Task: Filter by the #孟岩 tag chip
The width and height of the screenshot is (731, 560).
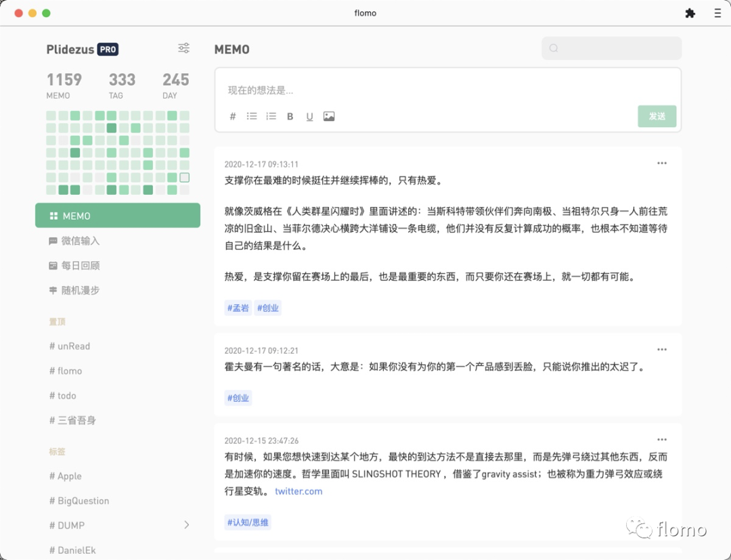Action: tap(238, 308)
